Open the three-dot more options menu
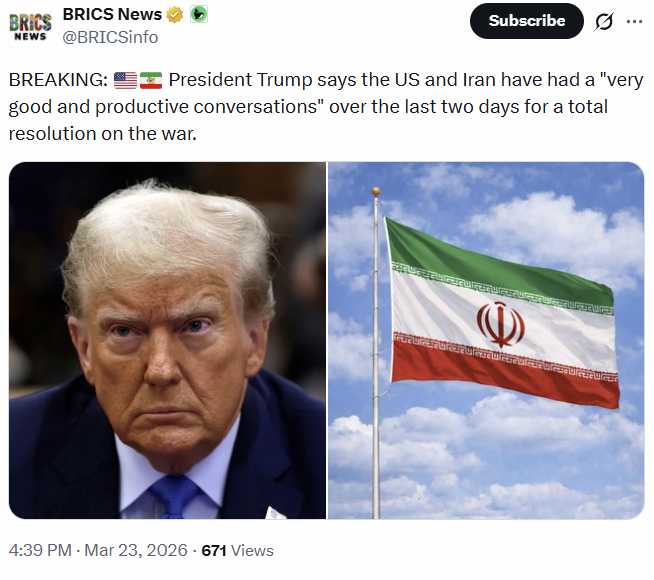Viewport: 654px width, 580px height. pos(634,21)
